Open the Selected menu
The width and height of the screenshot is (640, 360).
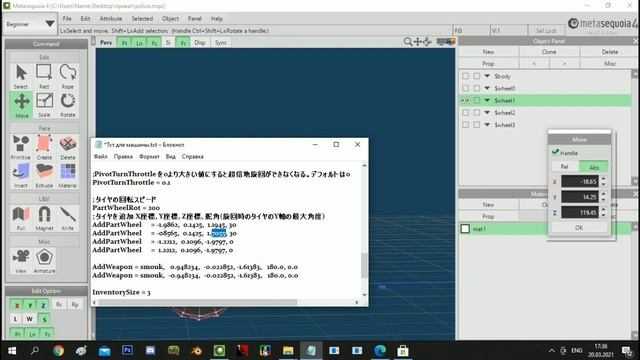coord(142,19)
